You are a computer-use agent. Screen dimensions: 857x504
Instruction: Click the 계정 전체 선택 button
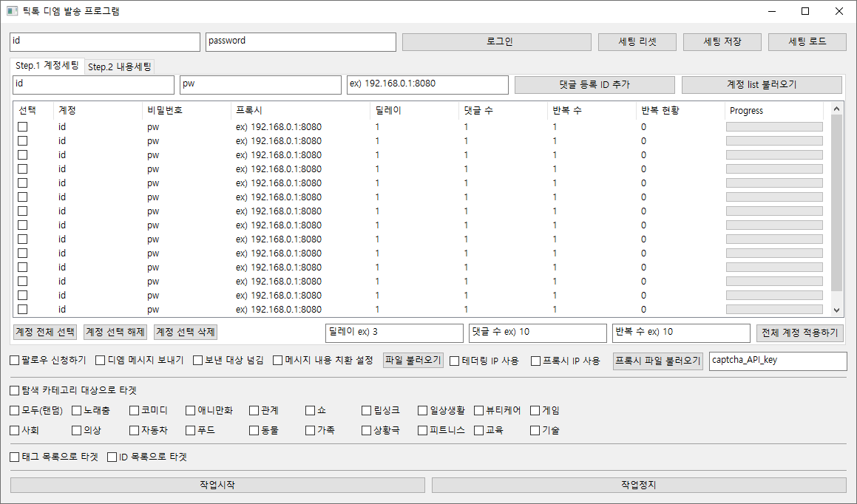pyautogui.click(x=45, y=332)
